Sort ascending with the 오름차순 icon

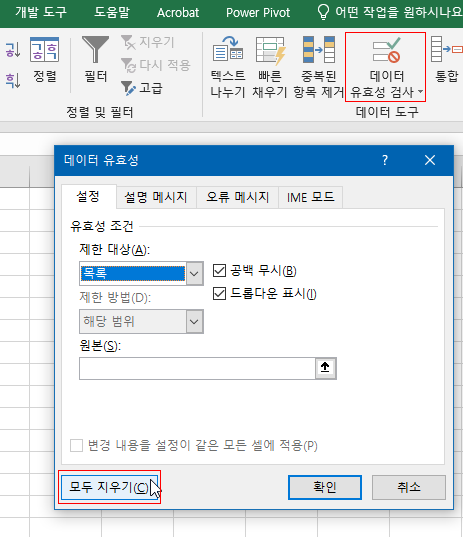point(13,49)
